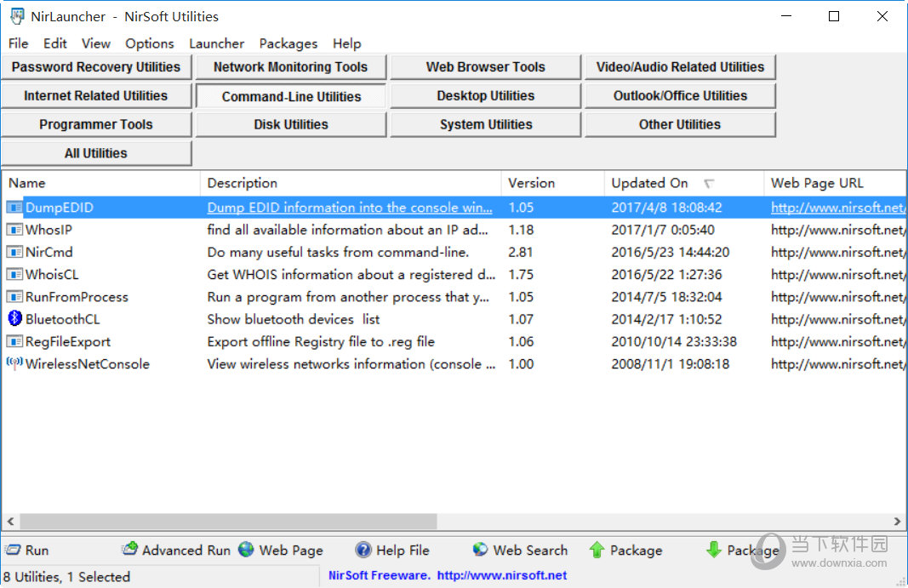The image size is (908, 588).
Task: Click the Run toolbar icon
Action: (13, 550)
